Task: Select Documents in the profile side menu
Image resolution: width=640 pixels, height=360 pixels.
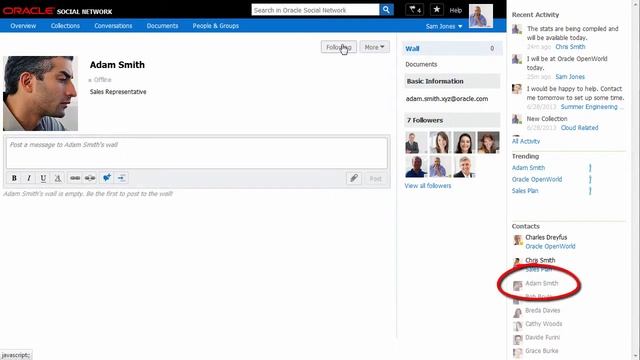Action: point(421,64)
